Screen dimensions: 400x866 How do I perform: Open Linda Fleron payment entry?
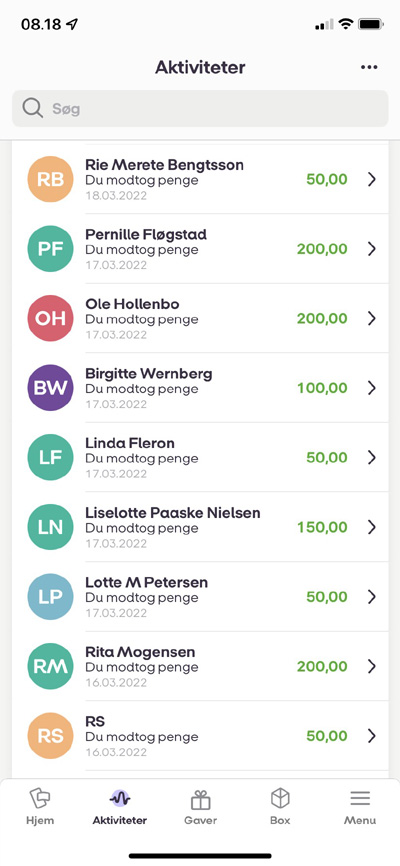pos(200,457)
